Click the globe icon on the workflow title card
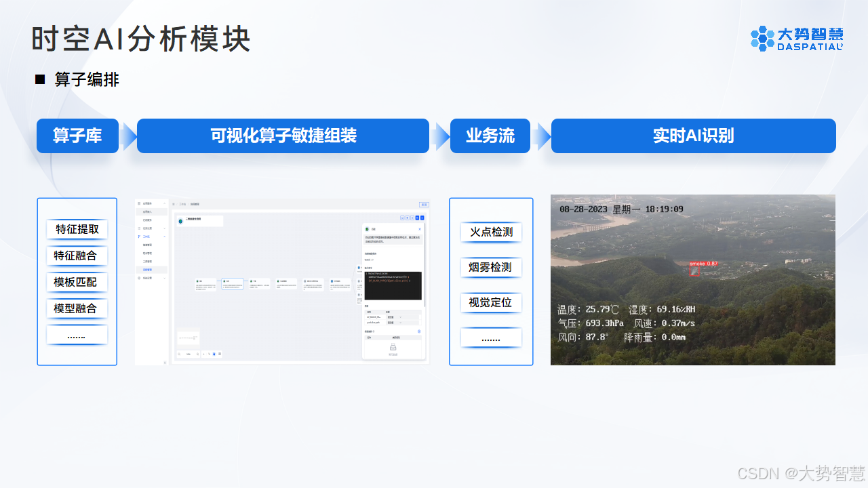 [181, 221]
